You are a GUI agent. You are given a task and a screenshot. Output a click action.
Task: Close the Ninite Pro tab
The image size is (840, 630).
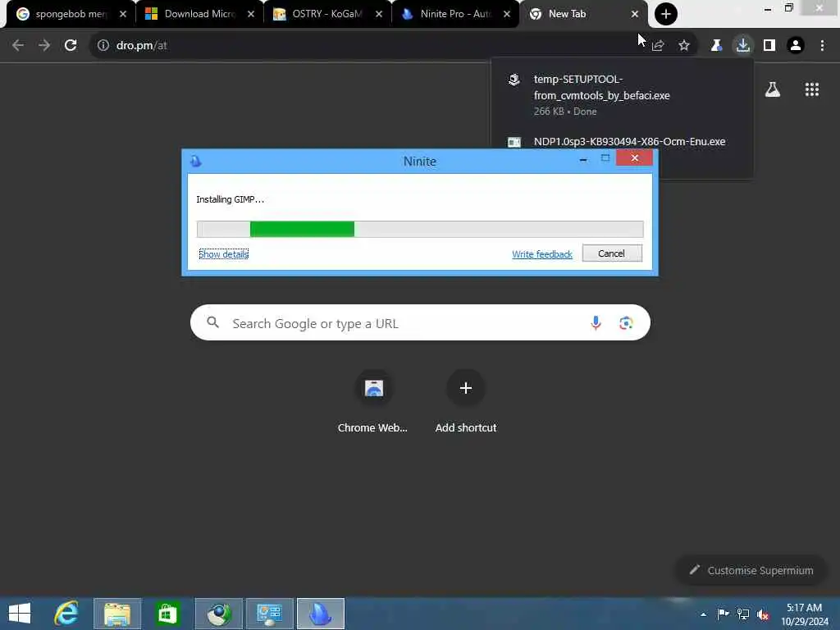coord(507,14)
